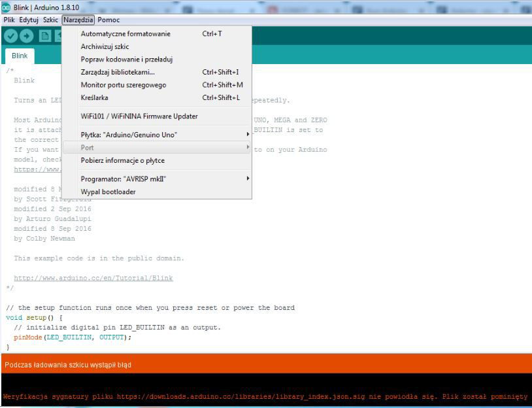532x408 pixels.
Task: Click the New sketch document icon
Action: click(45, 36)
